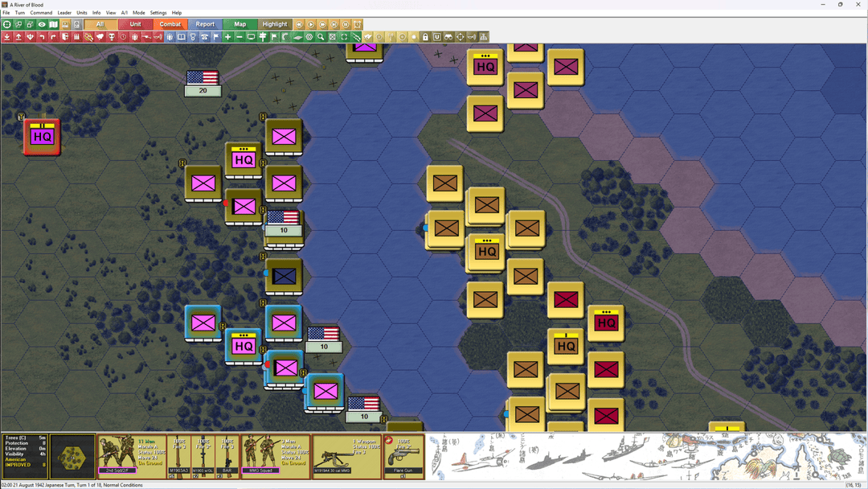Screen dimensions: 868x489
Task: Click the fast-forward replay button
Action: coord(322,24)
